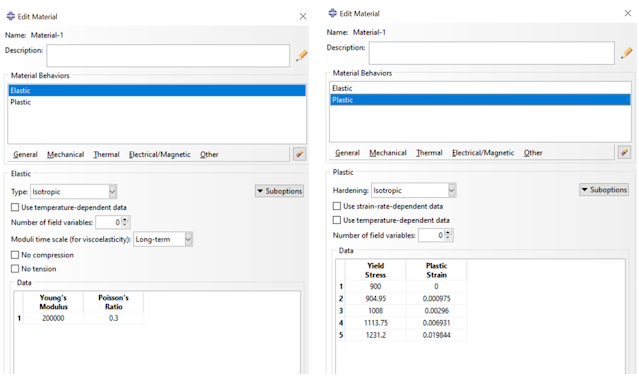
Task: Click Plastic Strain cell 0.019844
Action: point(436,335)
